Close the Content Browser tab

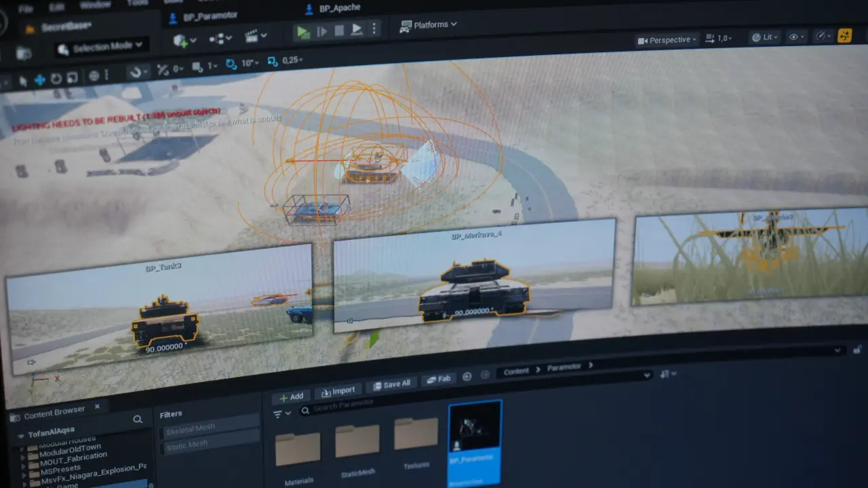pos(97,407)
